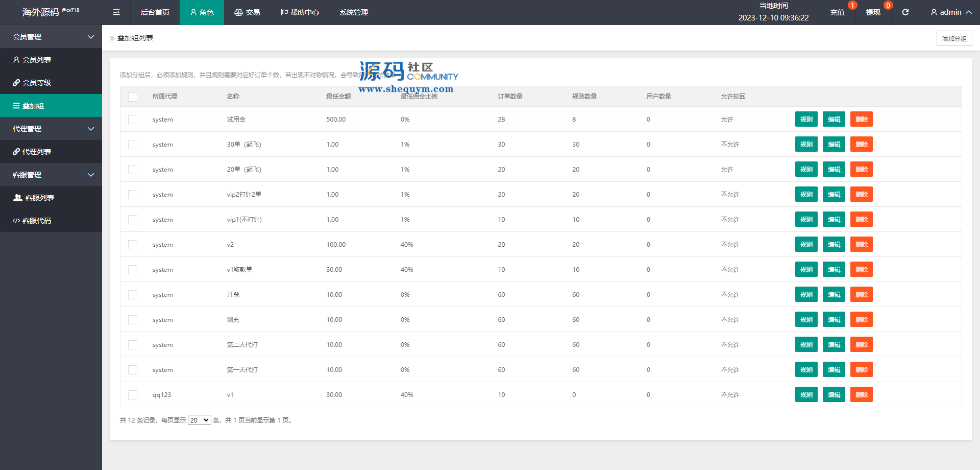The width and height of the screenshot is (980, 470).
Task: Open the 交易 top menu
Action: click(x=247, y=12)
